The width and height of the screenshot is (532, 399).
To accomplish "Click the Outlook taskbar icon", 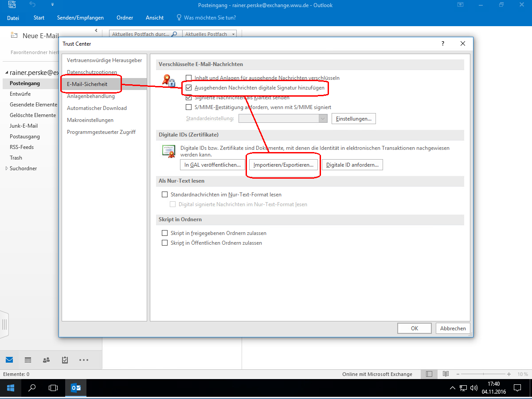I will pyautogui.click(x=76, y=388).
